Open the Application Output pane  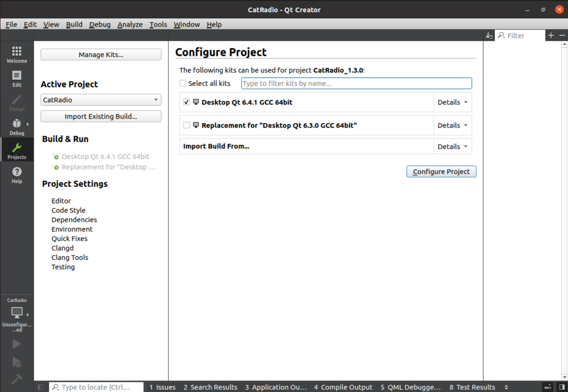click(276, 388)
